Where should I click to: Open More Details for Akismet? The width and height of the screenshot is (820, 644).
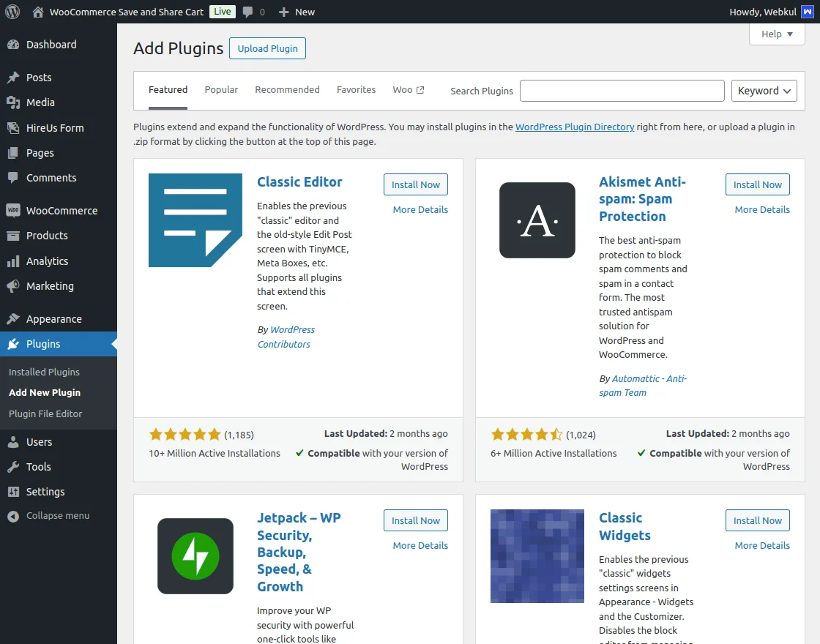[x=762, y=209]
